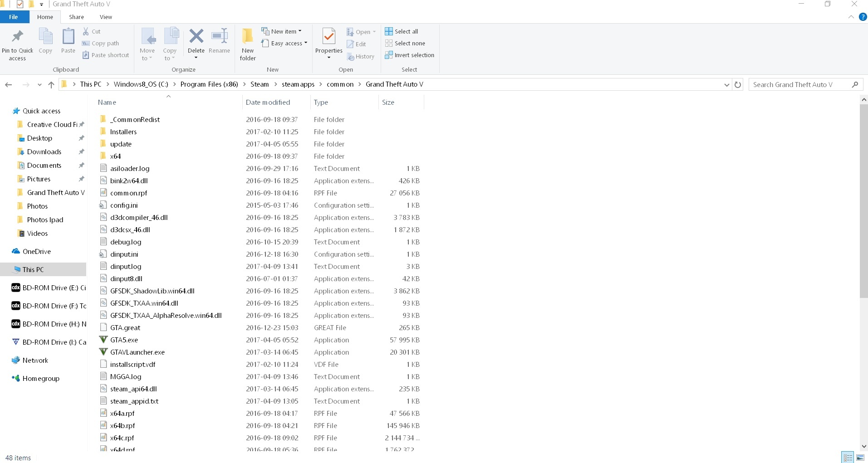Open Customize Quick Access Toolbar dropdown
The width and height of the screenshot is (868, 463).
point(41,5)
